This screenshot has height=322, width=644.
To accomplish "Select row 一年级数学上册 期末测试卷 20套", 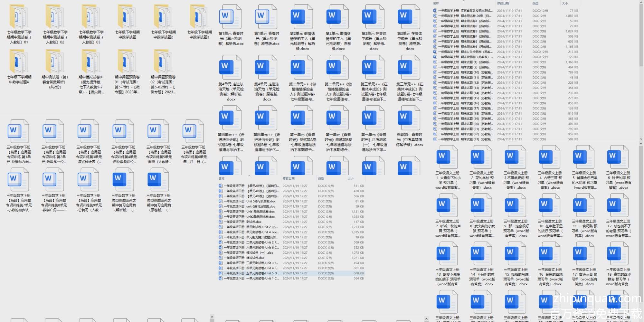I will pos(464,16).
